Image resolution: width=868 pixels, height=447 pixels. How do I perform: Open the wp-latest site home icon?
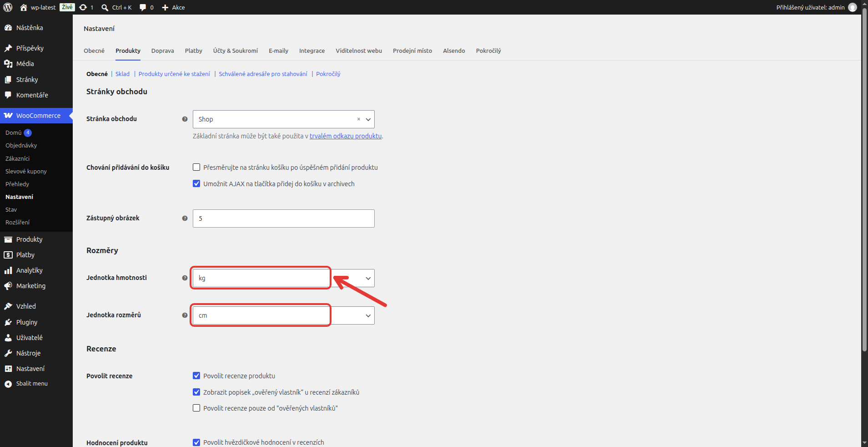24,7
